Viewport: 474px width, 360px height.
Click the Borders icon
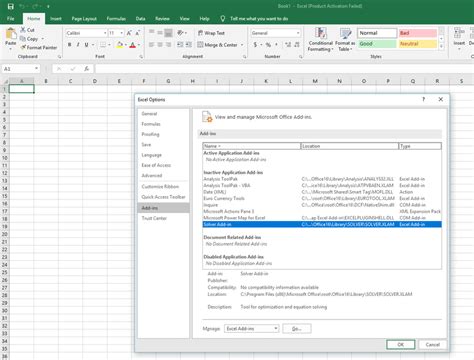point(103,45)
